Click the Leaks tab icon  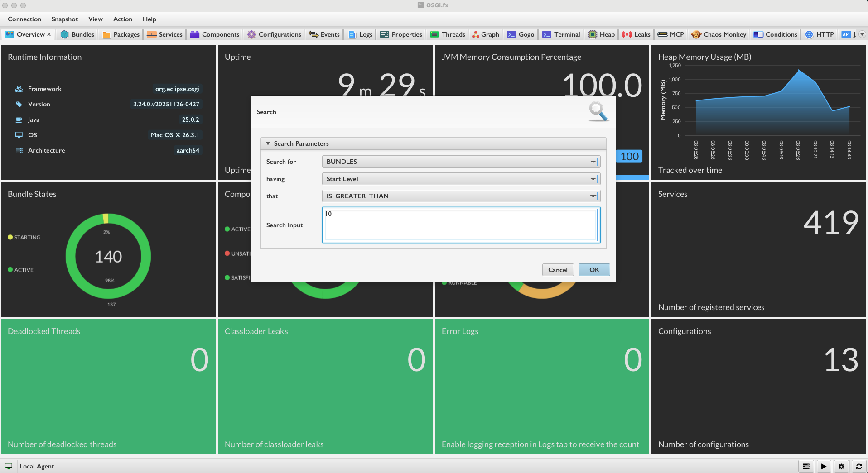coord(627,34)
